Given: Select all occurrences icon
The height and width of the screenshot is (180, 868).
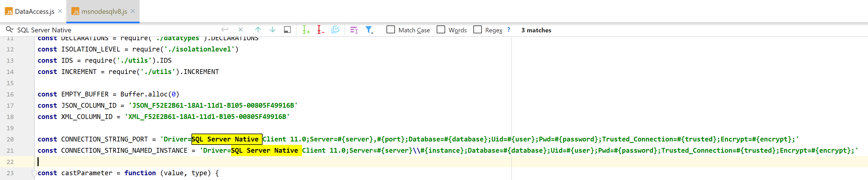Looking at the screenshot, I should click(335, 30).
